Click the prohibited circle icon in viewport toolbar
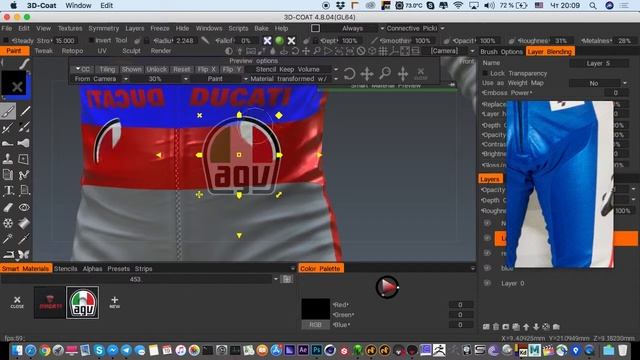The width and height of the screenshot is (640, 360). pyautogui.click(x=361, y=51)
